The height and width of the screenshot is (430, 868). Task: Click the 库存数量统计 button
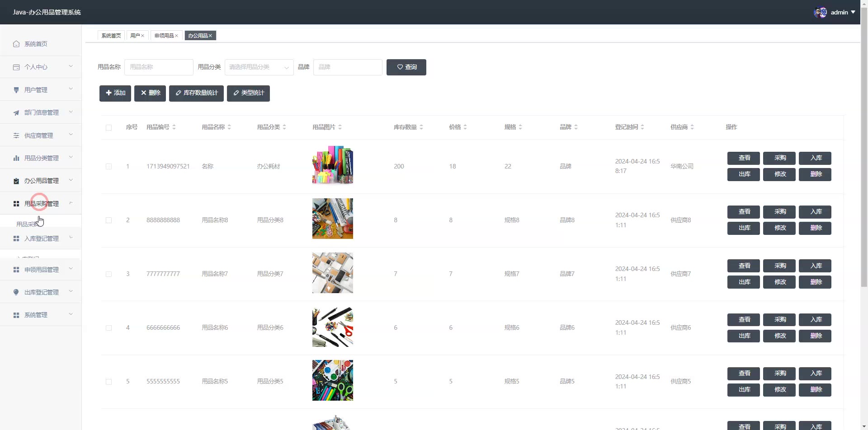point(196,93)
